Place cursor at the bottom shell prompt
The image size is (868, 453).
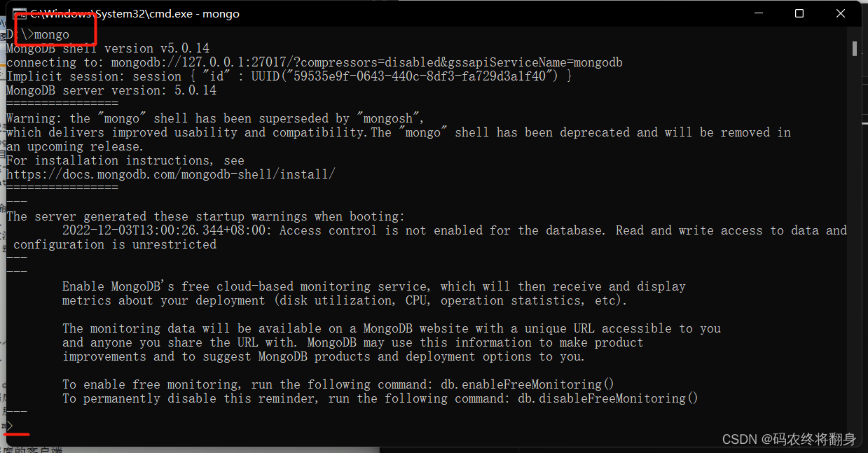(10, 426)
